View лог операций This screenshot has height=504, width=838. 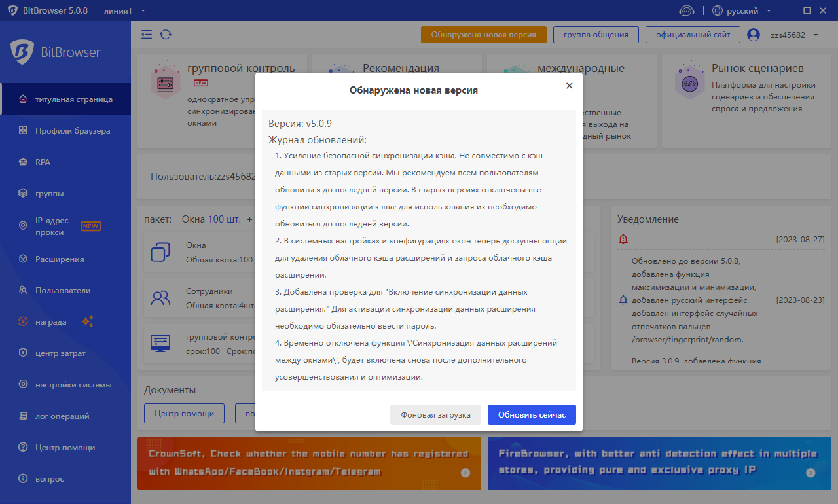pyautogui.click(x=65, y=416)
